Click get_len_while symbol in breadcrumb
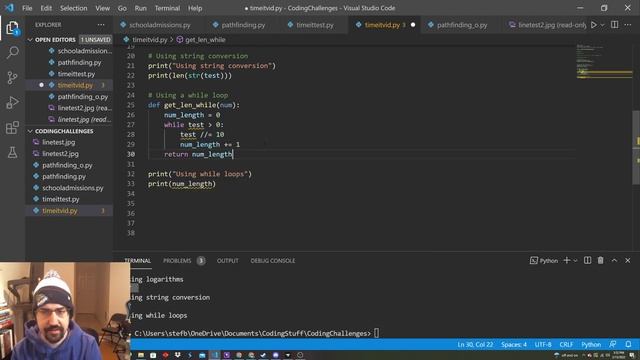This screenshot has width=640, height=360. pos(205,40)
